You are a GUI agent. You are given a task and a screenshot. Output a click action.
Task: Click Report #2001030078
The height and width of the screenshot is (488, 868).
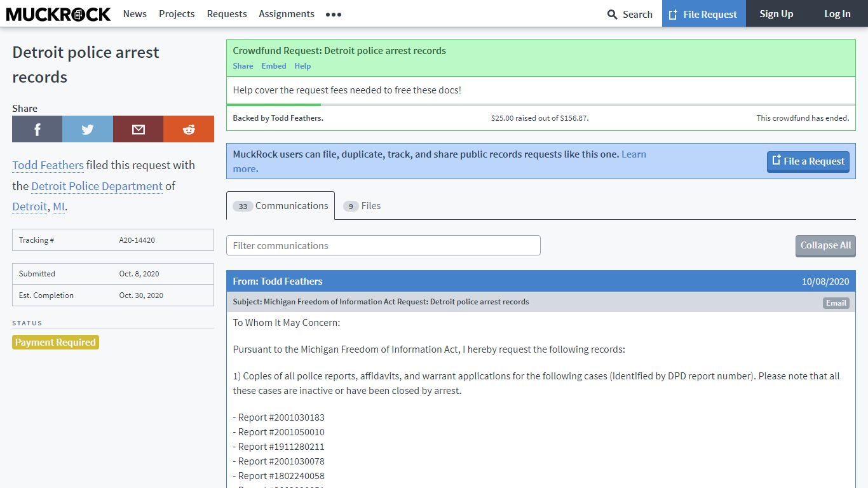point(278,461)
